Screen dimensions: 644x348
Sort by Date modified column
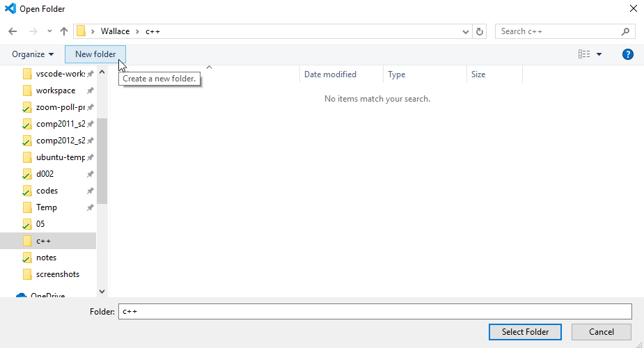click(x=330, y=74)
